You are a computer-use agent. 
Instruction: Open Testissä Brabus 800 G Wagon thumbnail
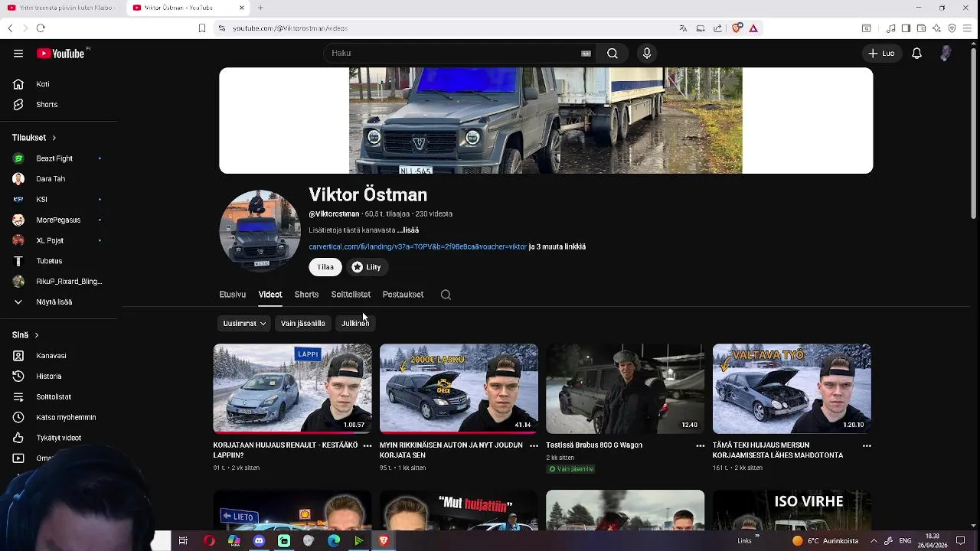click(x=625, y=389)
